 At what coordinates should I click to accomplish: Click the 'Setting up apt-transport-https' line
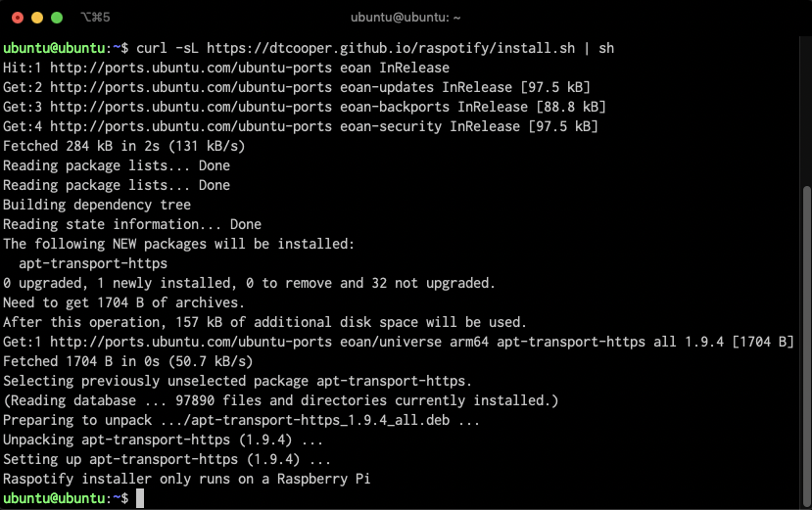pos(167,459)
